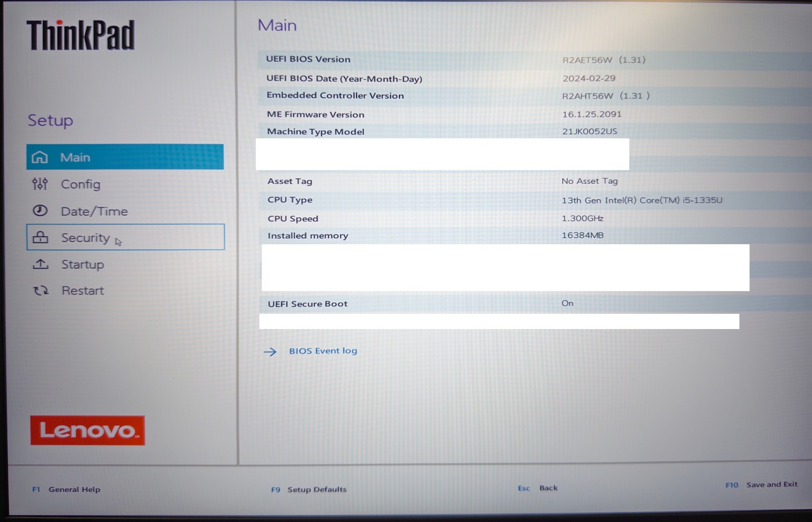Click the arrow beside BIOS Event log
The width and height of the screenshot is (812, 522).
click(270, 351)
